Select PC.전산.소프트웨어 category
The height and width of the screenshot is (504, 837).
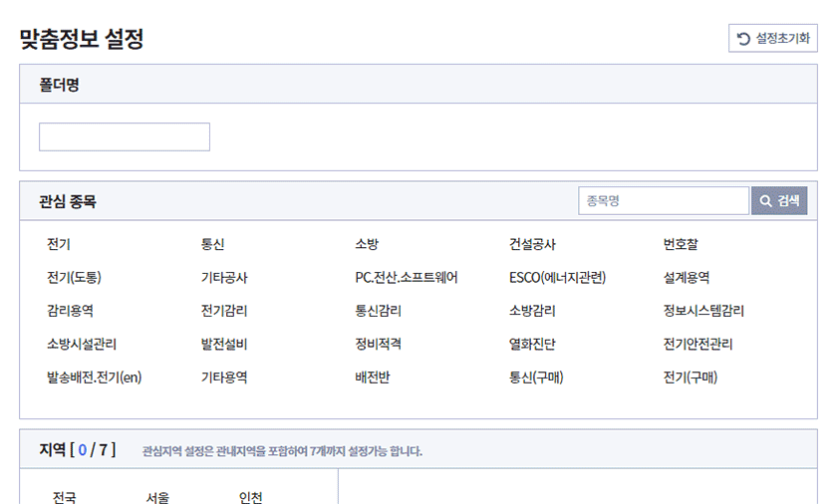[407, 277]
